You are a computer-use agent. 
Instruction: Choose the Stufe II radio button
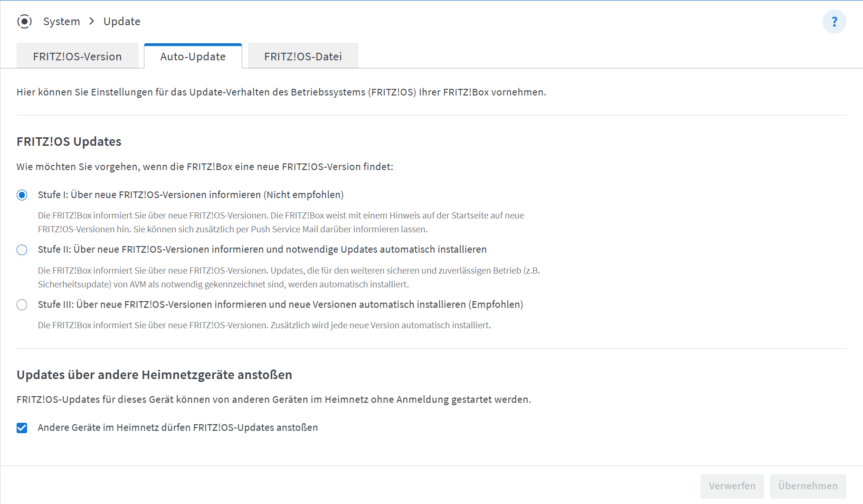point(22,250)
